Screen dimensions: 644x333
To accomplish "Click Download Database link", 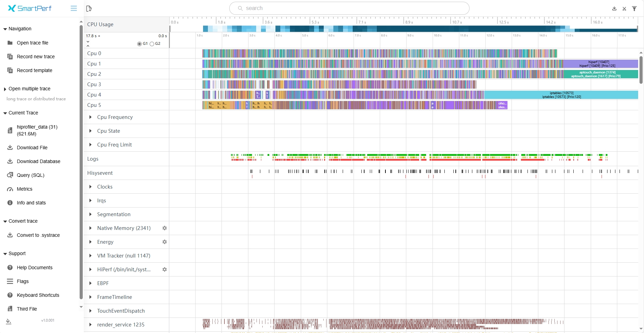I will (38, 161).
